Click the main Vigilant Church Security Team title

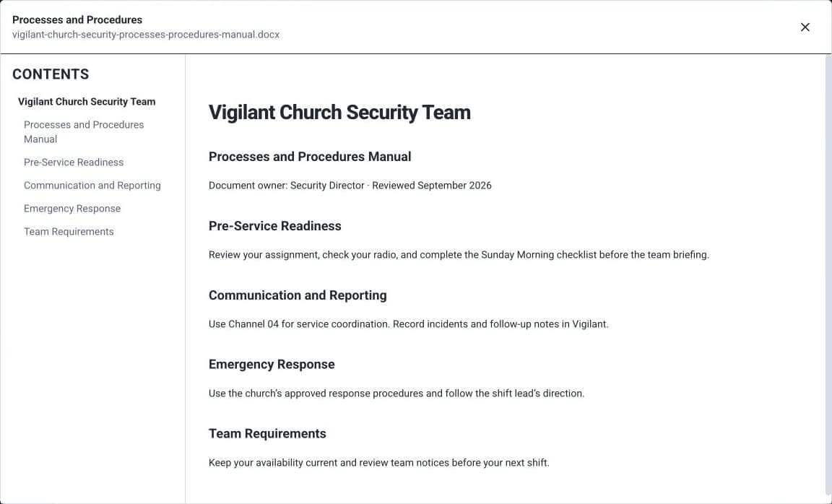[339, 112]
